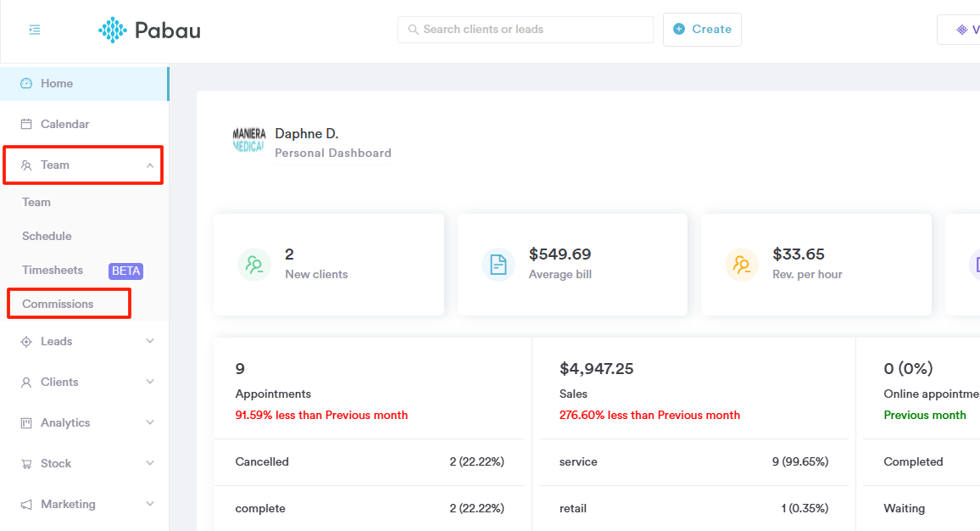Open the Clients section icon
This screenshot has width=980, height=531.
click(x=28, y=382)
